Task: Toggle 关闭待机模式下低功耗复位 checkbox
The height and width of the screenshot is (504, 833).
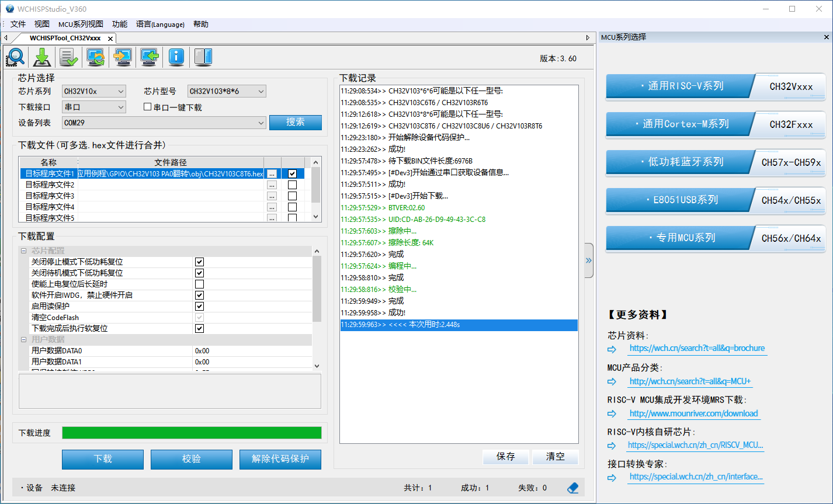Action: click(x=199, y=273)
